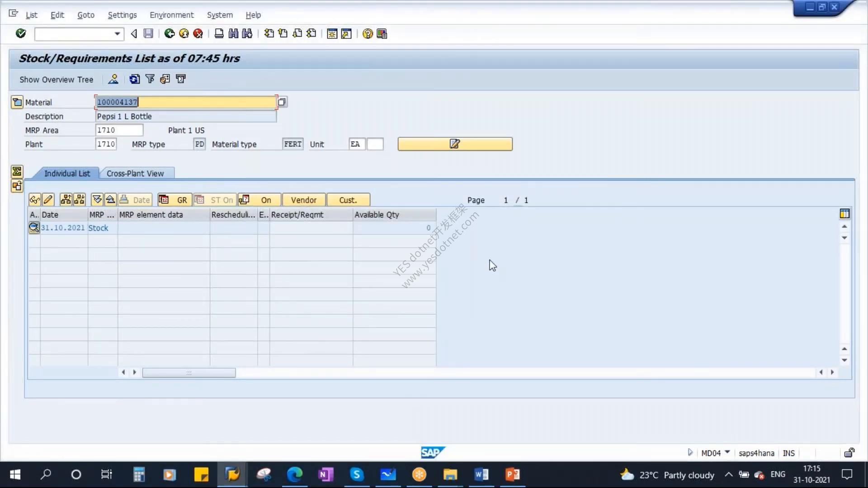Click the yellow Help question mark icon
The height and width of the screenshot is (488, 868).
pos(368,33)
